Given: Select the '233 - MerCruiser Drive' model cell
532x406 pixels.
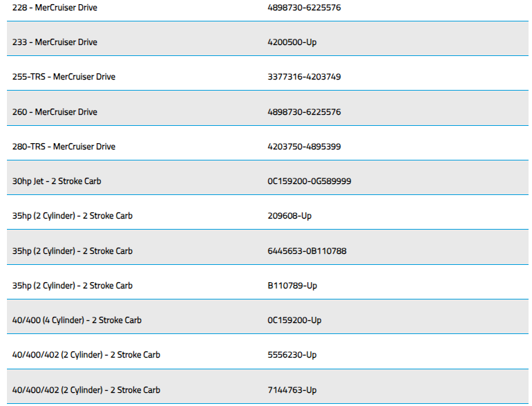Looking at the screenshot, I should coord(55,42).
